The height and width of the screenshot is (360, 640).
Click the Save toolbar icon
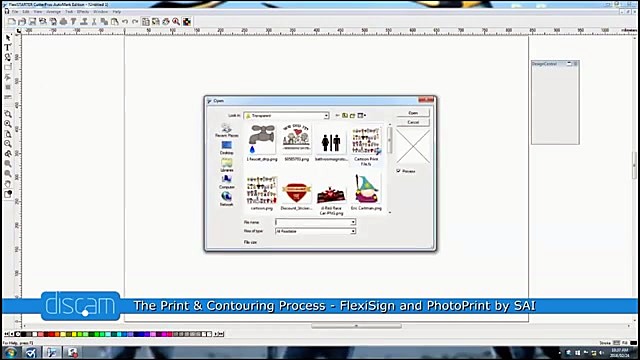click(x=32, y=22)
